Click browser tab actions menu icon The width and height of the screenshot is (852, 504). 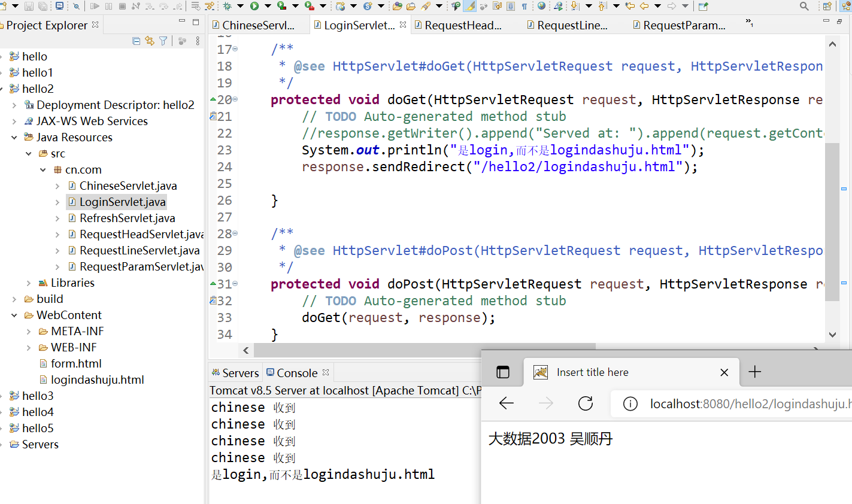click(x=503, y=372)
